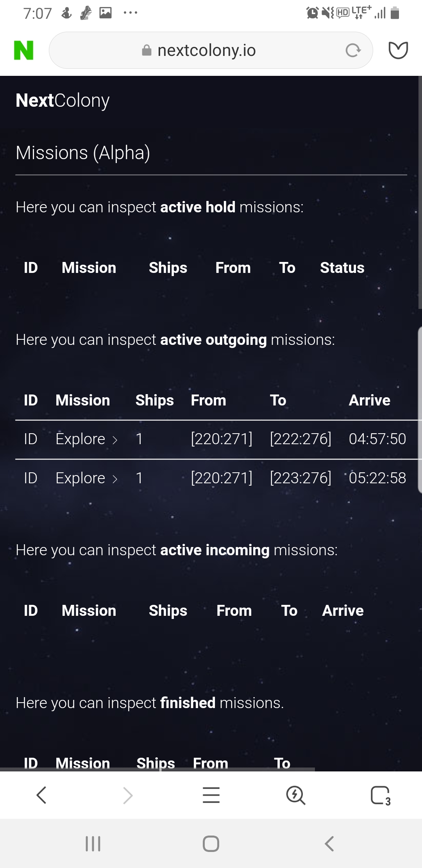
Task: Tap the shield icon beside address bar
Action: pos(398,50)
